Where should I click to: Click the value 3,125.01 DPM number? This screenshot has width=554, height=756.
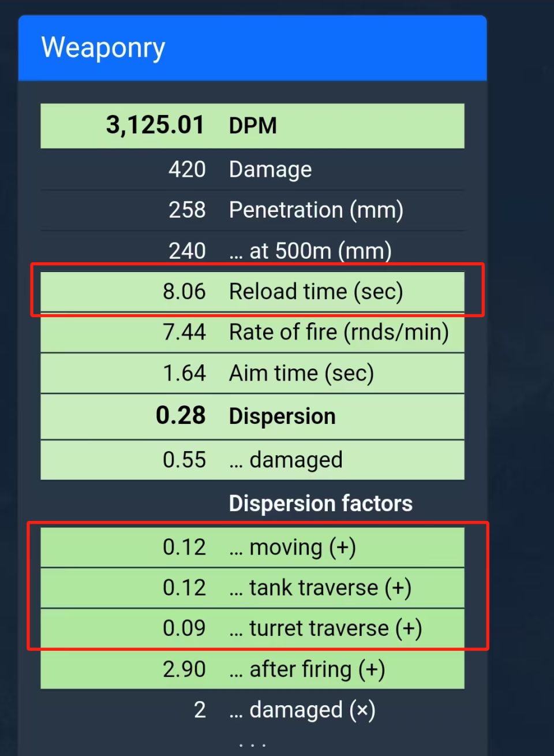tap(155, 125)
